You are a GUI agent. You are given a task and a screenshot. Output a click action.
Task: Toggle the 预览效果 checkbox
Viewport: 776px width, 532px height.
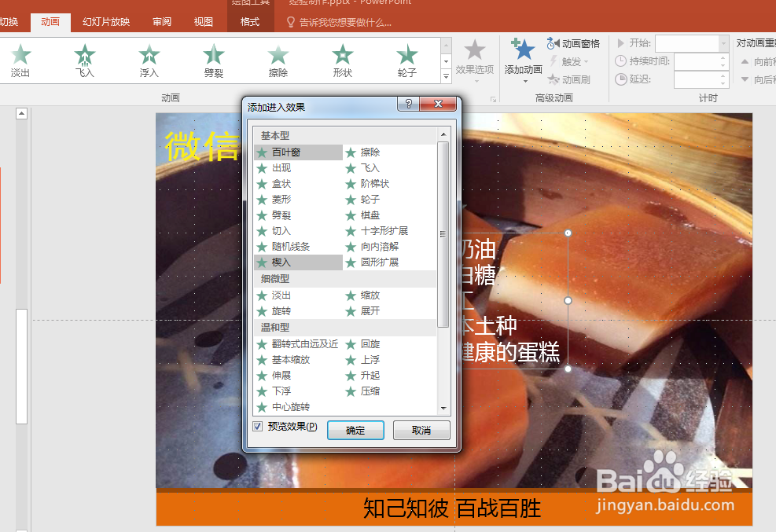click(256, 426)
